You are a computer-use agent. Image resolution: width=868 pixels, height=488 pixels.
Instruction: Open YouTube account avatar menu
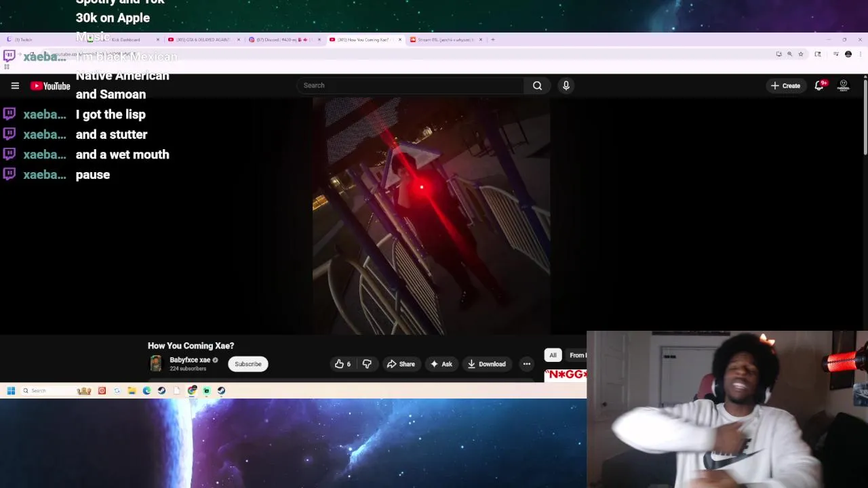844,85
